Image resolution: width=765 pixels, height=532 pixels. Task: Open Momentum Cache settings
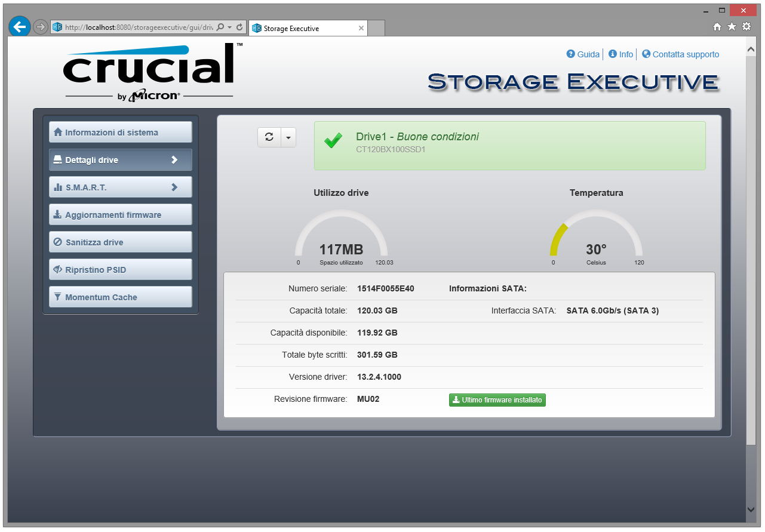[x=121, y=297]
